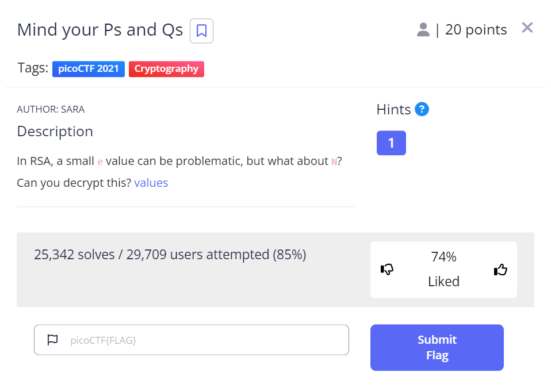Bookmark the Mind your Ps and Qs challenge
Screen dimensions: 551x392
pyautogui.click(x=201, y=30)
